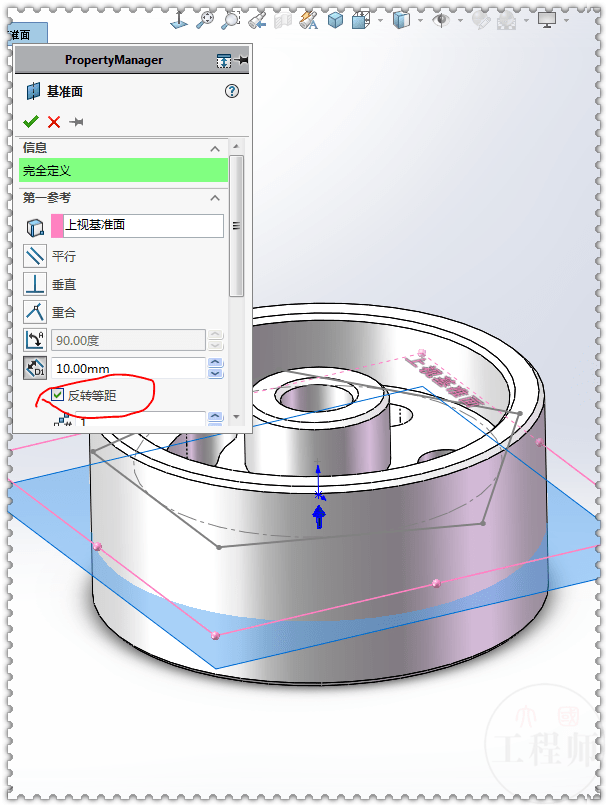Select the 基准面 tab at top left
608x807 pixels.
click(28, 34)
